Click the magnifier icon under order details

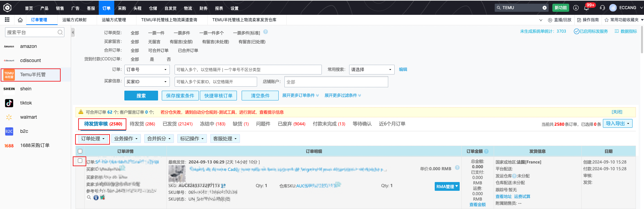(89, 198)
